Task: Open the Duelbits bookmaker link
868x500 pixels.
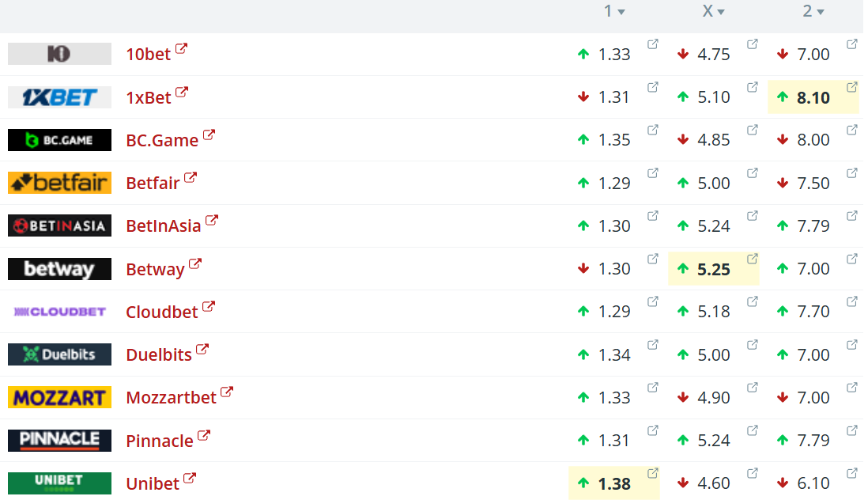Action: click(159, 354)
